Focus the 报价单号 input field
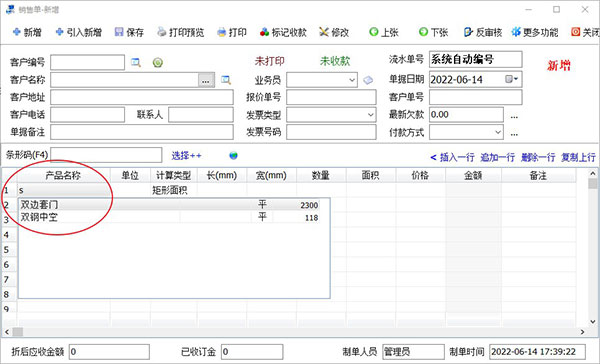Screen dimensions: 600x364 [331, 97]
